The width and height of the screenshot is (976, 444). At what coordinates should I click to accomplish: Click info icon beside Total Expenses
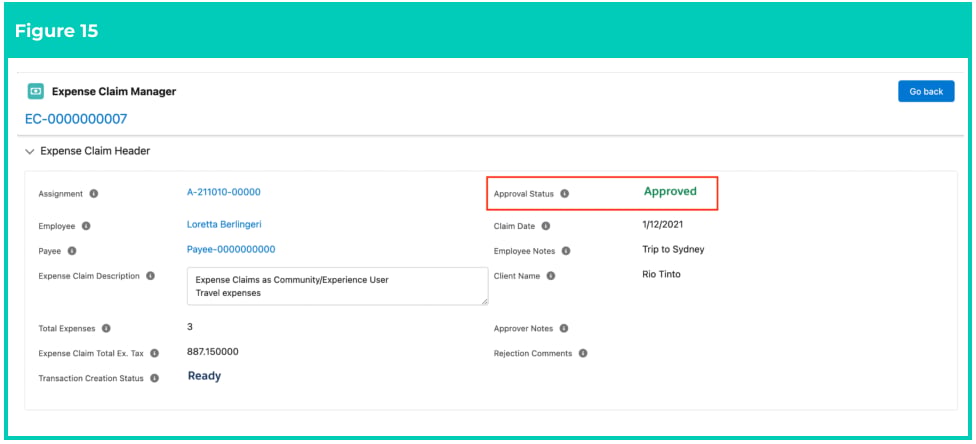tap(106, 328)
